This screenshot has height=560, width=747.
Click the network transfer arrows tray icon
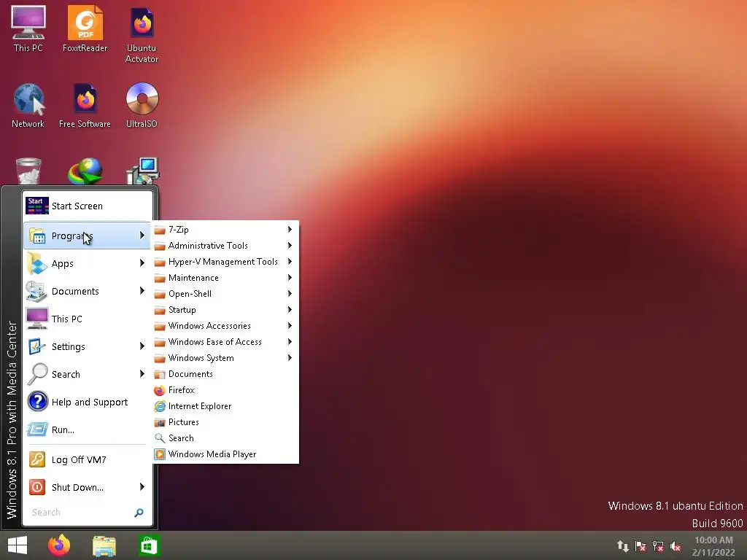pos(623,546)
